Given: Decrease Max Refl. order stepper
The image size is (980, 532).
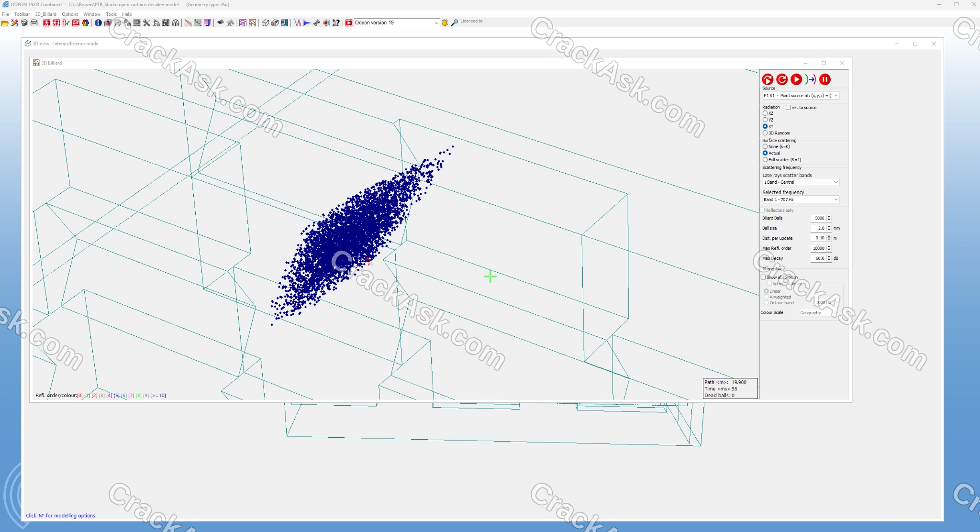Looking at the screenshot, I should [829, 250].
